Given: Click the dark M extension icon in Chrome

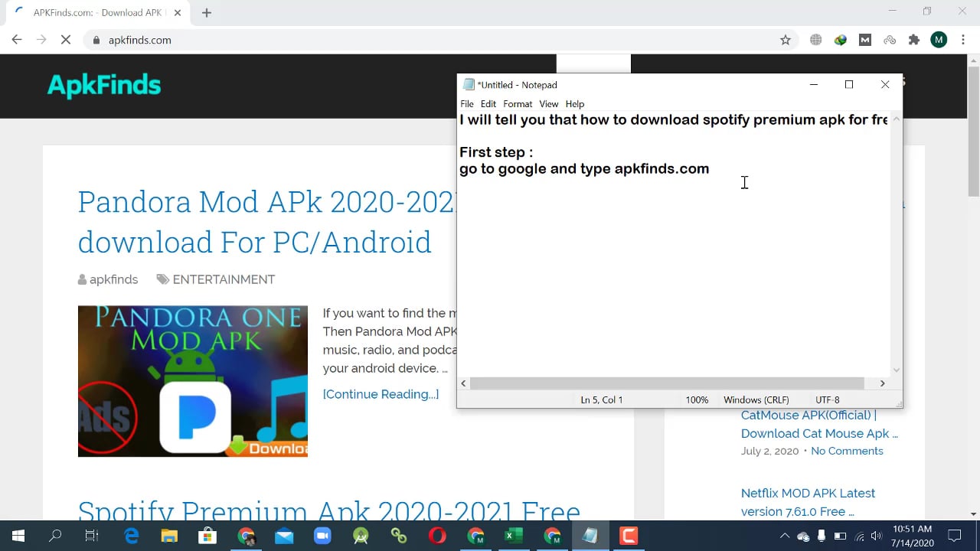Looking at the screenshot, I should click(865, 40).
